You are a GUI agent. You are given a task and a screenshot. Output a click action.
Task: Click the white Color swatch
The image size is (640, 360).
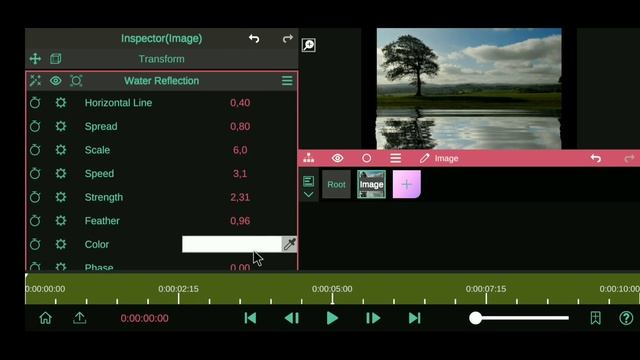click(x=231, y=244)
